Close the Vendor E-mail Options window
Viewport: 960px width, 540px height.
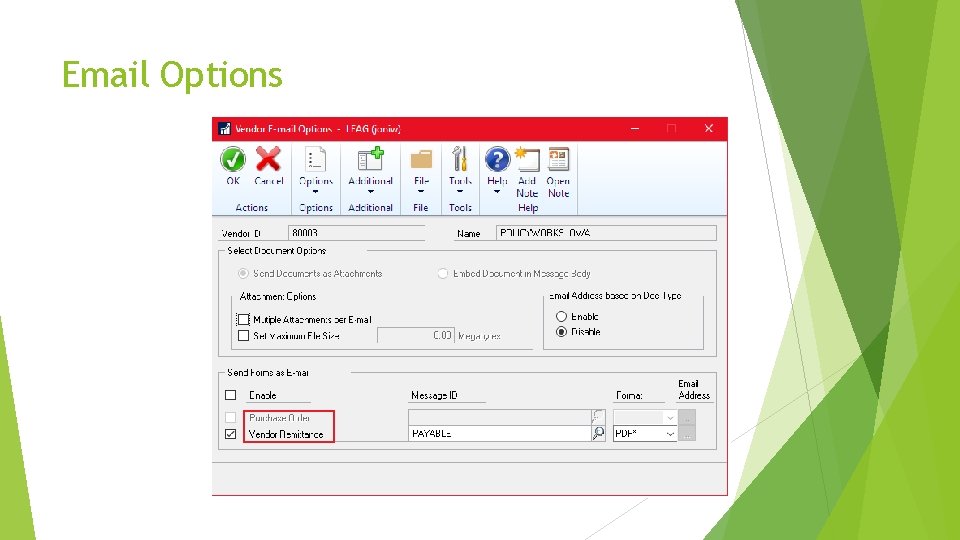coord(708,129)
